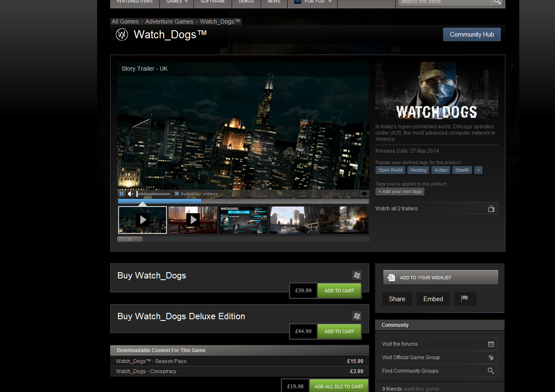Go to Adventure Games breadcrumb
Image resolution: width=555 pixels, height=392 pixels.
pyautogui.click(x=169, y=21)
